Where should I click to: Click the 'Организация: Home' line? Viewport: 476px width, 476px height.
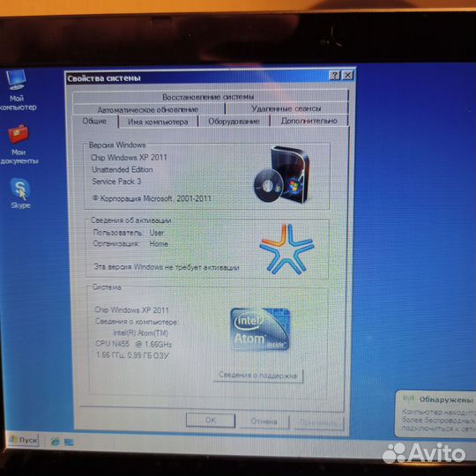(130, 244)
